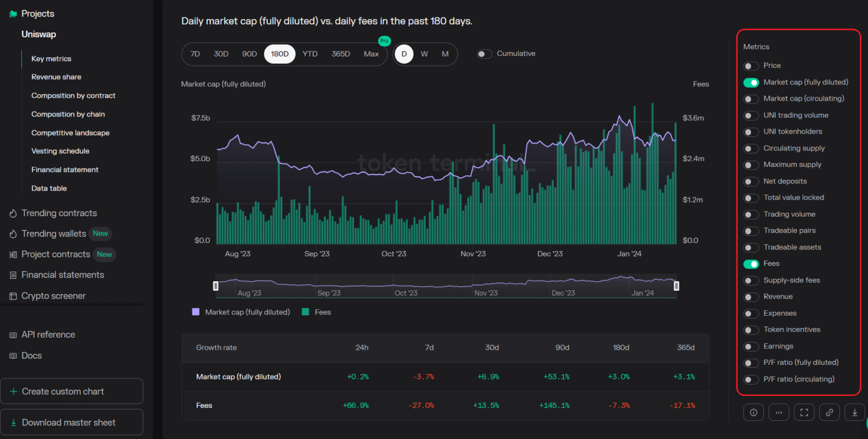Expand chart with the fullscreen icon
The image size is (868, 439).
(x=804, y=412)
